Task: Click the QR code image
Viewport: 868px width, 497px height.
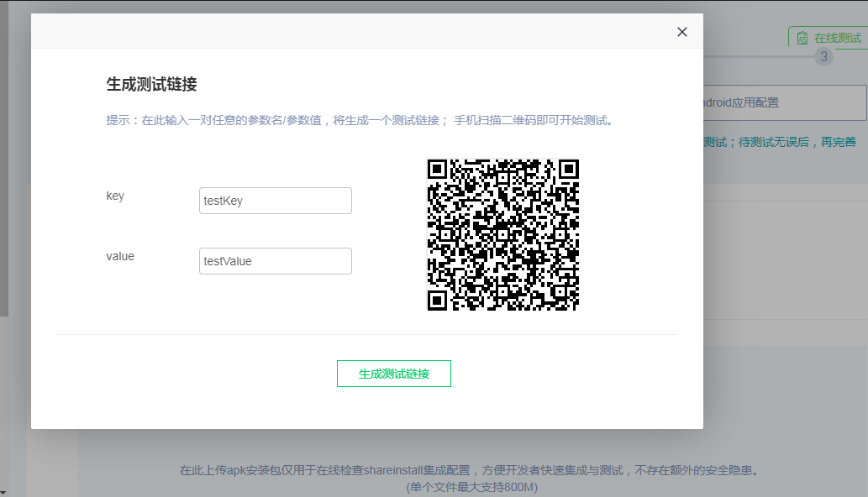Action: coord(502,233)
